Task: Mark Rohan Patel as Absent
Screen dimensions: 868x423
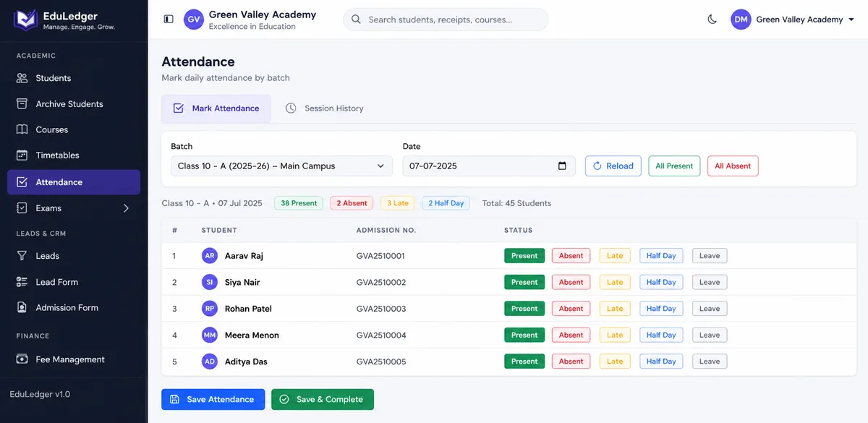Action: pos(571,309)
